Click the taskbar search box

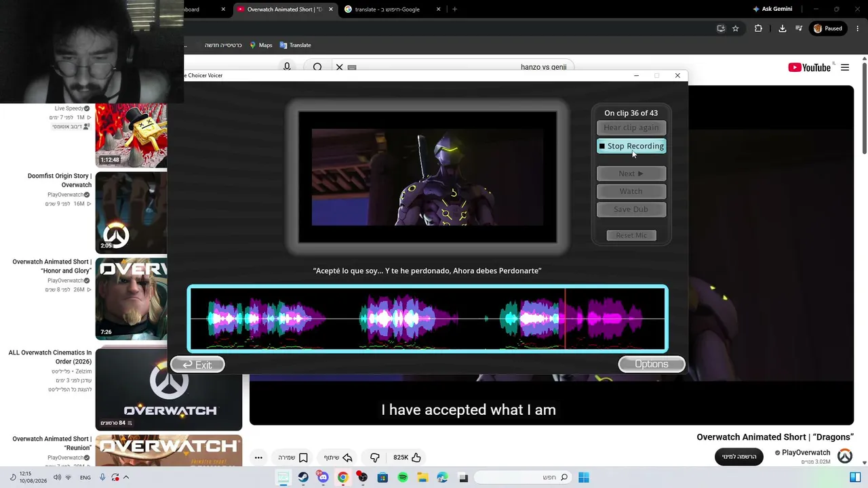522,478
